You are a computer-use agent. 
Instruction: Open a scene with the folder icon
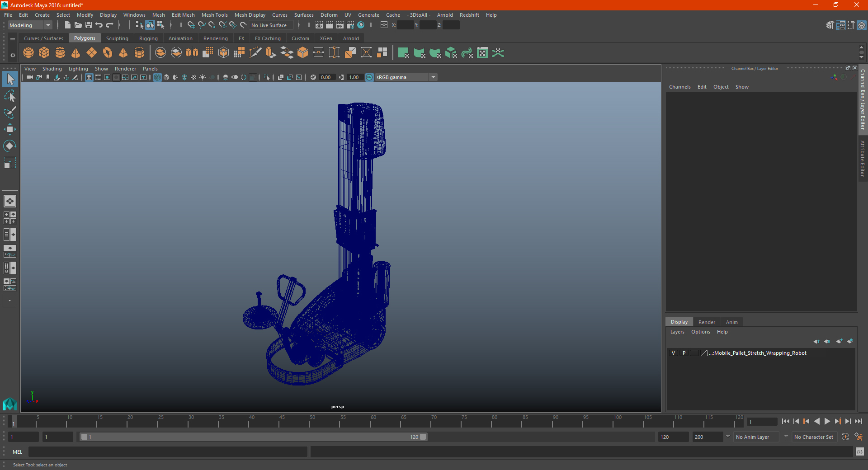click(78, 25)
